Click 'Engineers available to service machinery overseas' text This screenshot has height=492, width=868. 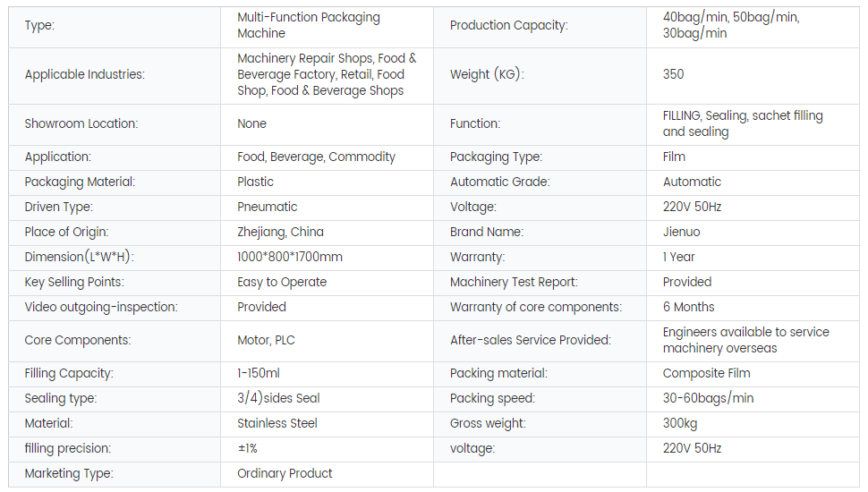pos(745,340)
